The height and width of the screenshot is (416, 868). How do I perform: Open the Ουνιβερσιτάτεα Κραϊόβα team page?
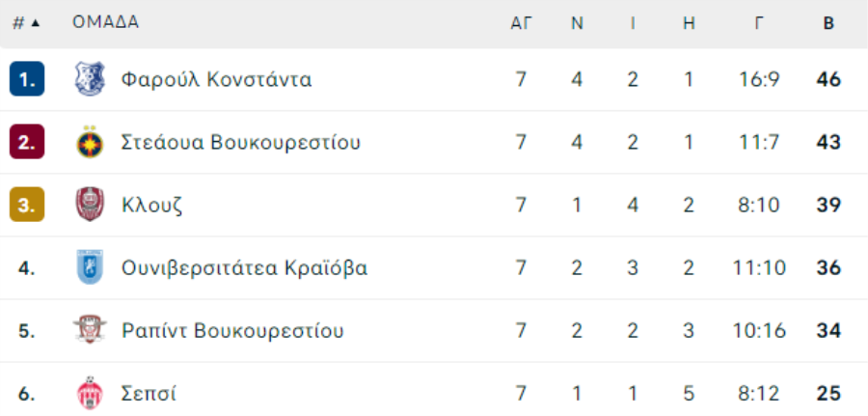[244, 267]
